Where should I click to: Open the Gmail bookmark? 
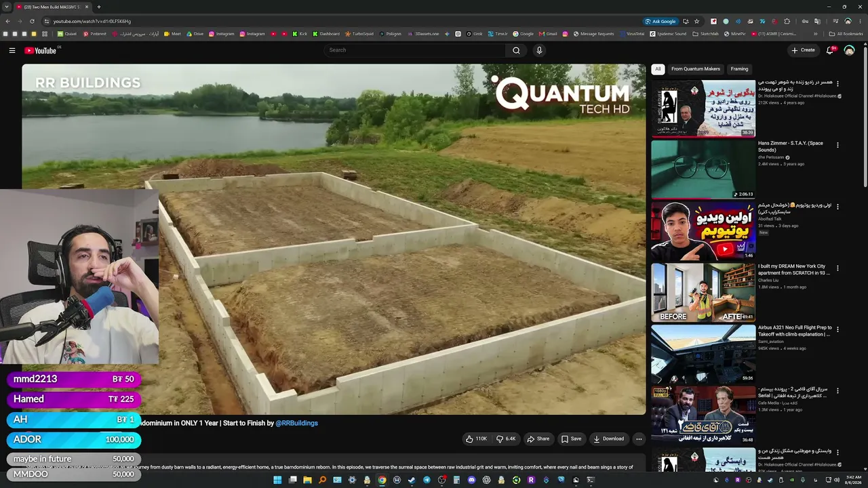coord(547,34)
